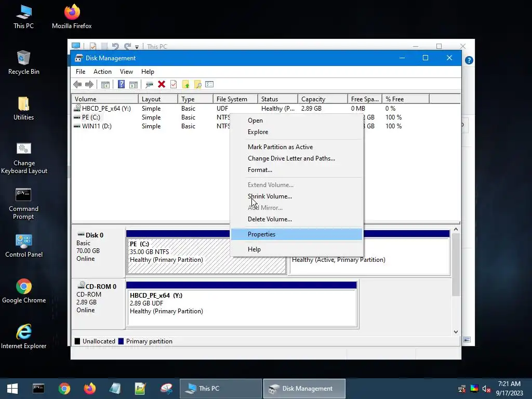
Task: Open Control Panel desktop icon
Action: pyautogui.click(x=24, y=246)
